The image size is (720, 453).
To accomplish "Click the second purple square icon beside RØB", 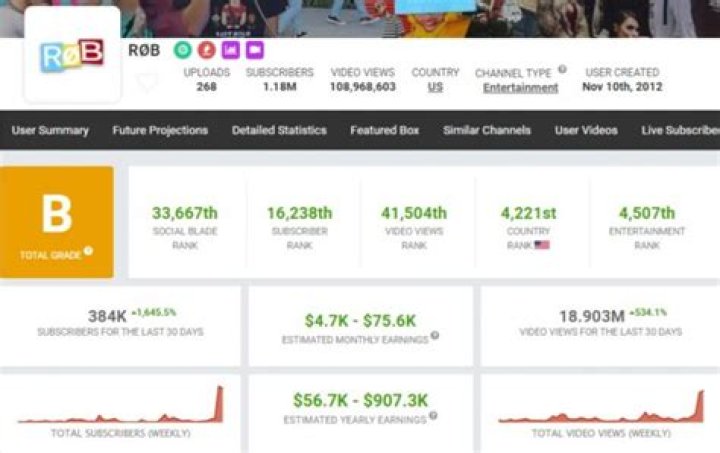I will pyautogui.click(x=254, y=49).
